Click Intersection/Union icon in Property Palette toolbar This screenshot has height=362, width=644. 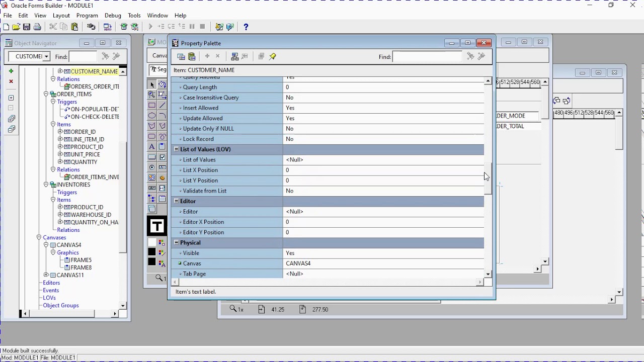tap(261, 56)
